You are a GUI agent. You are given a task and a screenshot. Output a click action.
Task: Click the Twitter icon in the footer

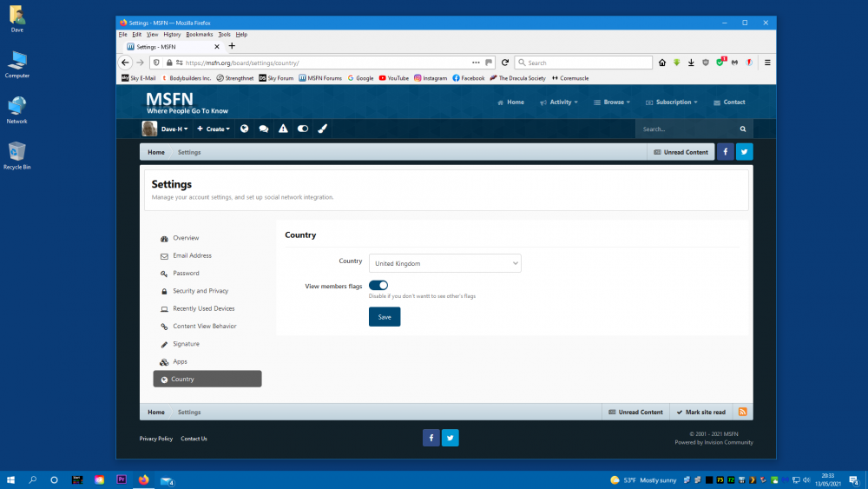point(450,438)
